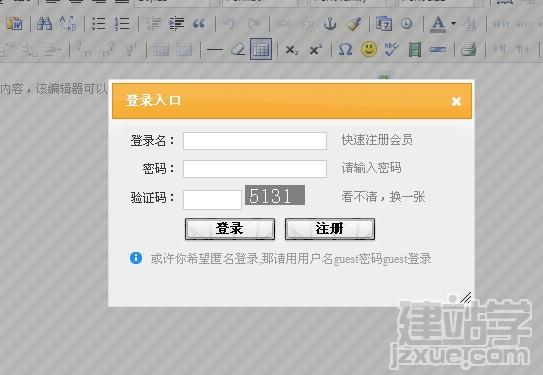Print the document with the printer icon
The height and width of the screenshot is (375, 543).
point(469,49)
